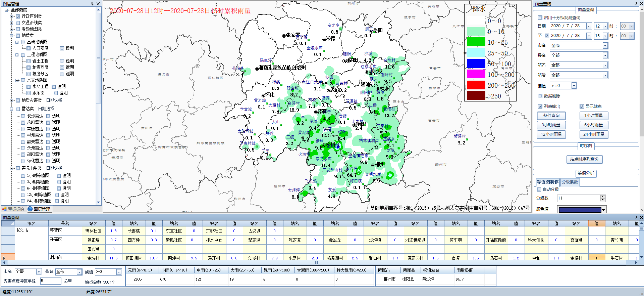Select the 等值图制作 tab
Screen dimensions: 644x296
[547, 182]
